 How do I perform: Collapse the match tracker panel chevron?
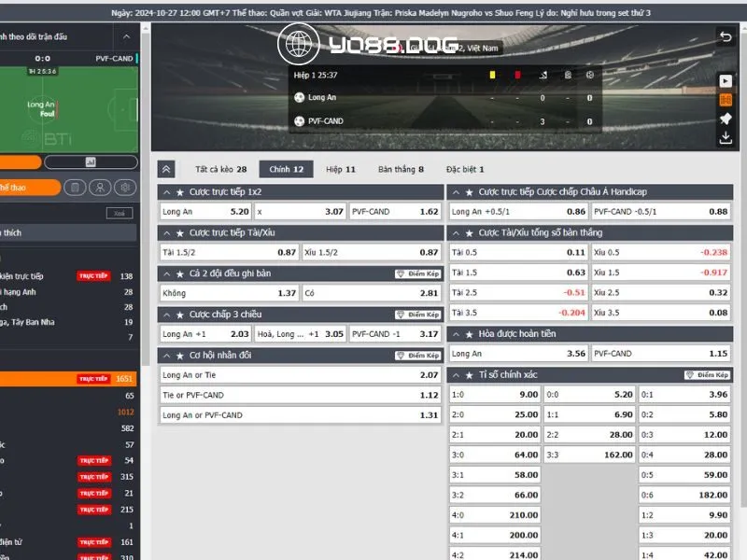coord(127,36)
